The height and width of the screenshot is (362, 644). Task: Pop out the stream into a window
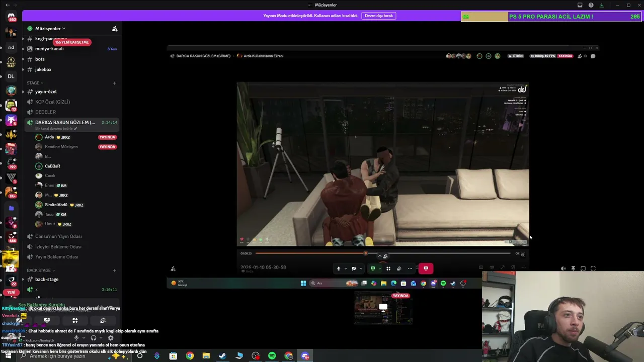[583, 268]
